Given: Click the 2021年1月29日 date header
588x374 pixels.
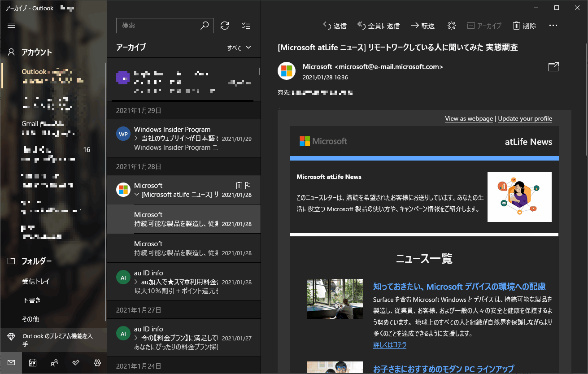Looking at the screenshot, I should (139, 110).
